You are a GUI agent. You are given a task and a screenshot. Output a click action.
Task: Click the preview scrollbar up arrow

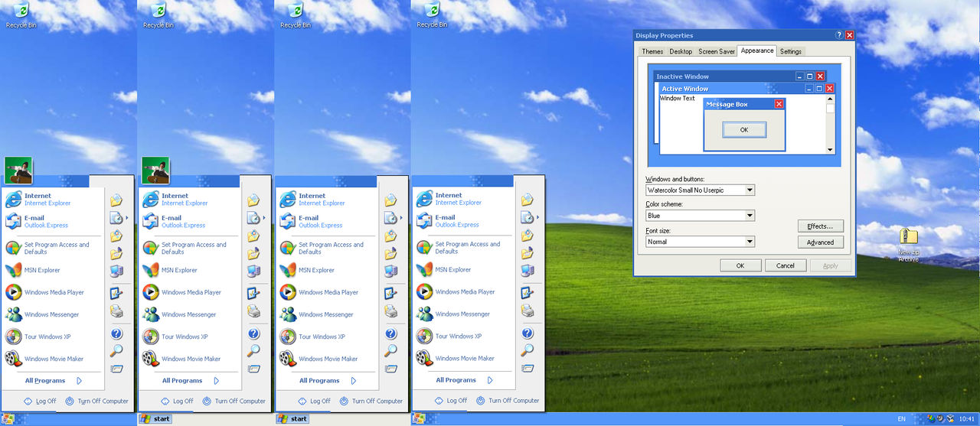click(x=830, y=99)
